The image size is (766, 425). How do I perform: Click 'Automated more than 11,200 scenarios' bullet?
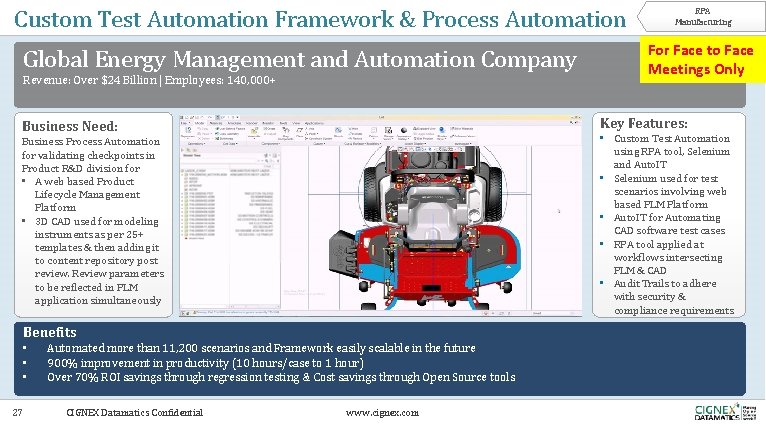tap(261, 348)
